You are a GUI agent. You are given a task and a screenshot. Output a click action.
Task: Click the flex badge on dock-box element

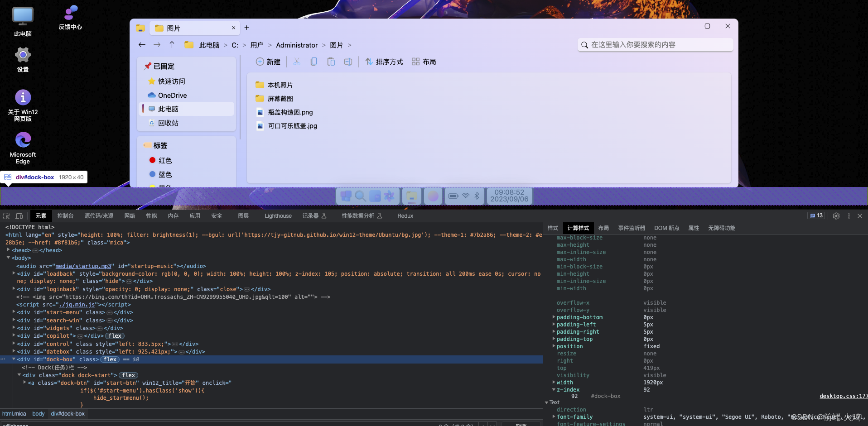click(110, 359)
